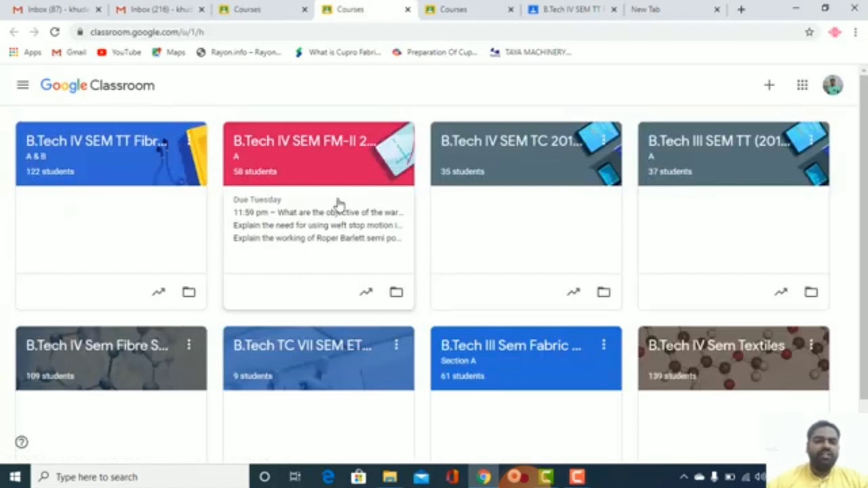Open Drive folder icon on B.Tech IV SEM FM-II card

pos(396,291)
